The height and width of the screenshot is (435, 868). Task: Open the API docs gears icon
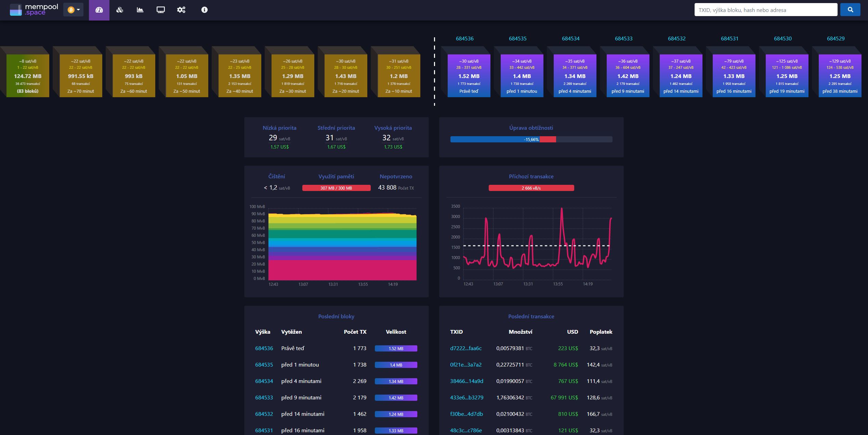tap(181, 10)
